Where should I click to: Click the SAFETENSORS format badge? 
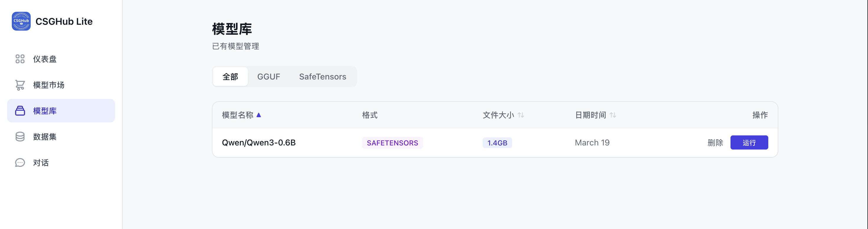pos(392,142)
